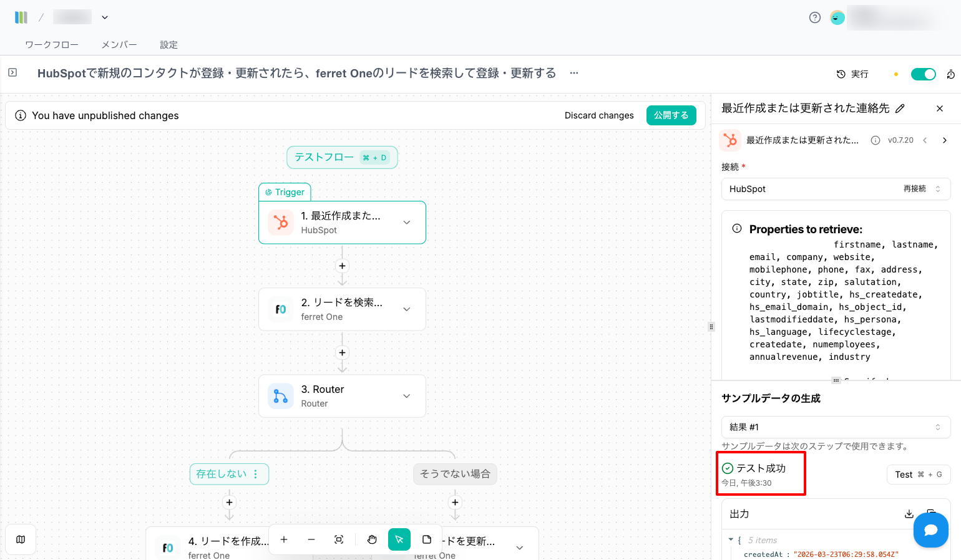Click the help question mark icon
The width and height of the screenshot is (961, 560).
[814, 17]
